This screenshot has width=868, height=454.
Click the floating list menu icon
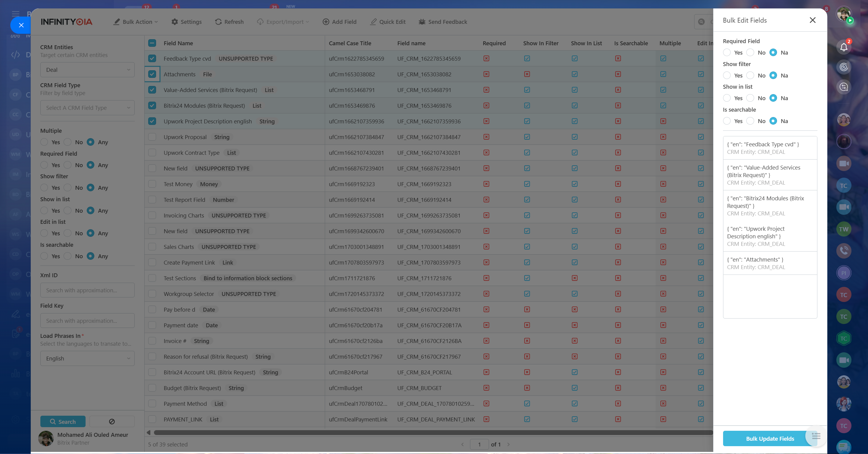point(816,436)
